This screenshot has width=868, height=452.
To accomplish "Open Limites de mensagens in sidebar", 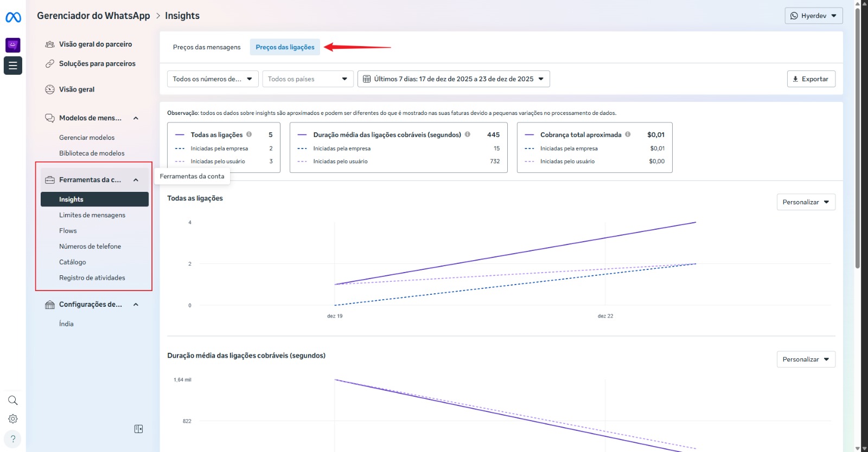I will click(x=92, y=215).
